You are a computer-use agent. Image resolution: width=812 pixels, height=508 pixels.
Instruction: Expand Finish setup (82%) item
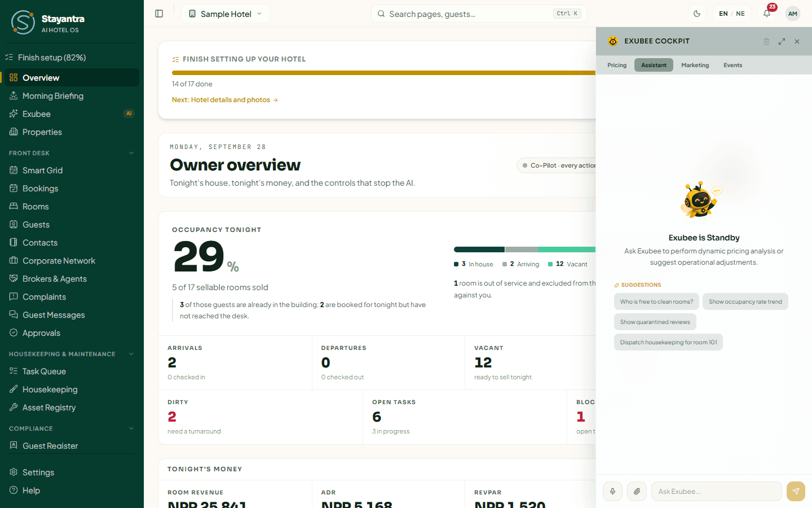click(72, 58)
